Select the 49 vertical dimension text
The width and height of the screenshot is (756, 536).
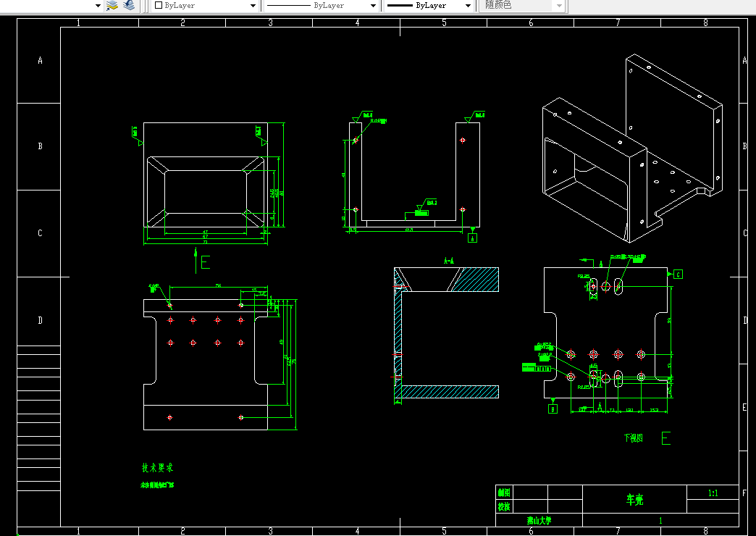[282, 342]
